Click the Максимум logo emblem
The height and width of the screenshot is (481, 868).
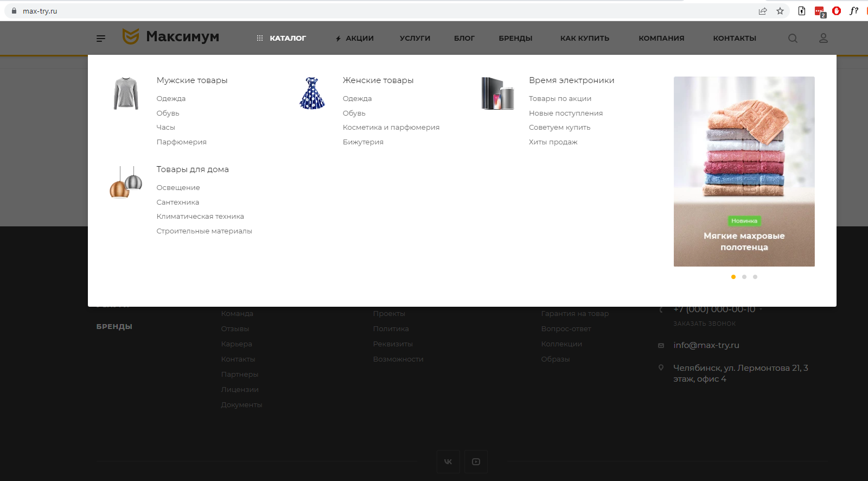(x=131, y=36)
